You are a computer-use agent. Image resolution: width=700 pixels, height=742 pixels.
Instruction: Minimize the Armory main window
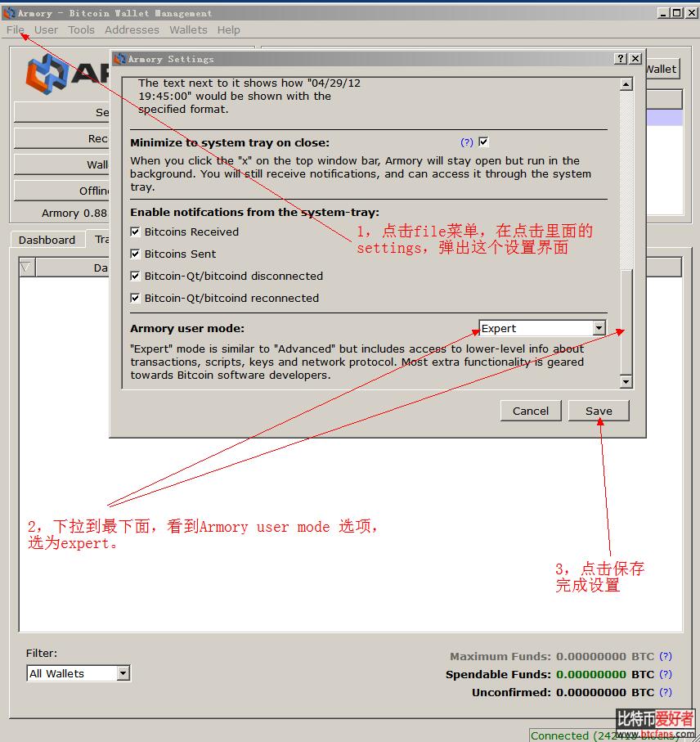[664, 13]
